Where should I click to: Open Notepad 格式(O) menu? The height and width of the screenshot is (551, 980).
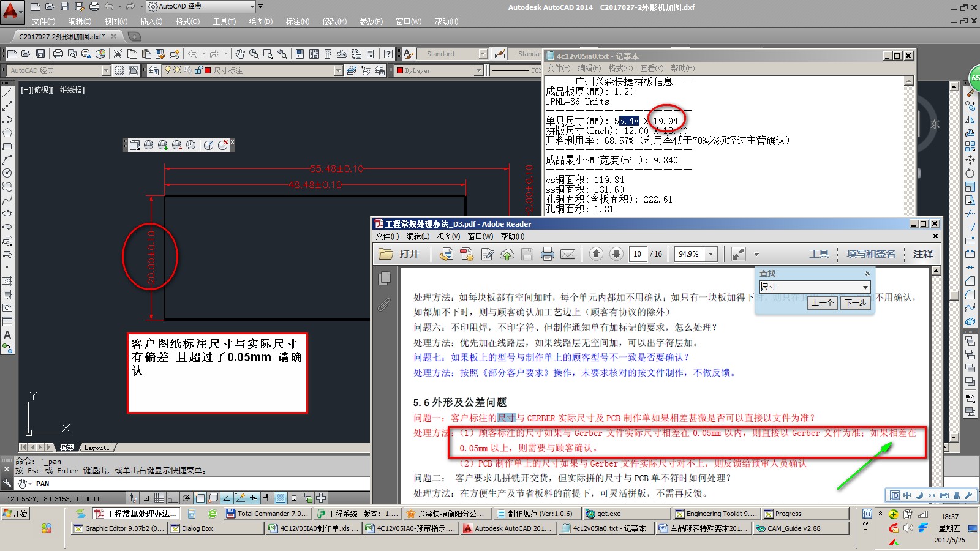(x=620, y=68)
